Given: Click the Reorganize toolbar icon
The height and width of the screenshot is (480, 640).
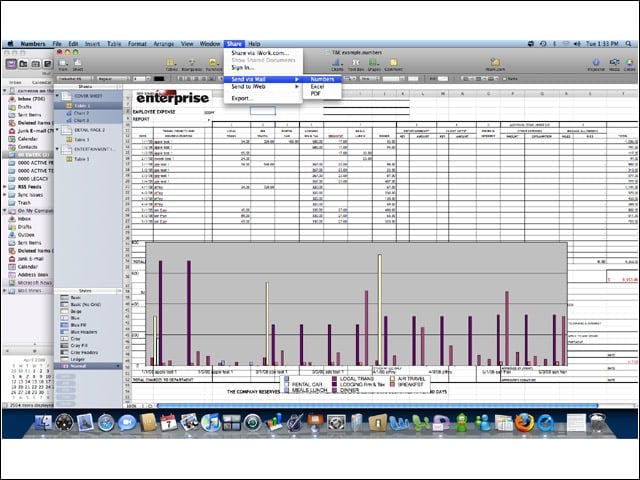Looking at the screenshot, I should 191,63.
